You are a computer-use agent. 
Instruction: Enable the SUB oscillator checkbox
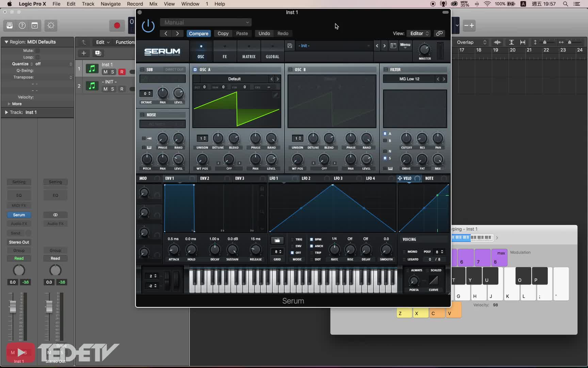[x=142, y=70]
